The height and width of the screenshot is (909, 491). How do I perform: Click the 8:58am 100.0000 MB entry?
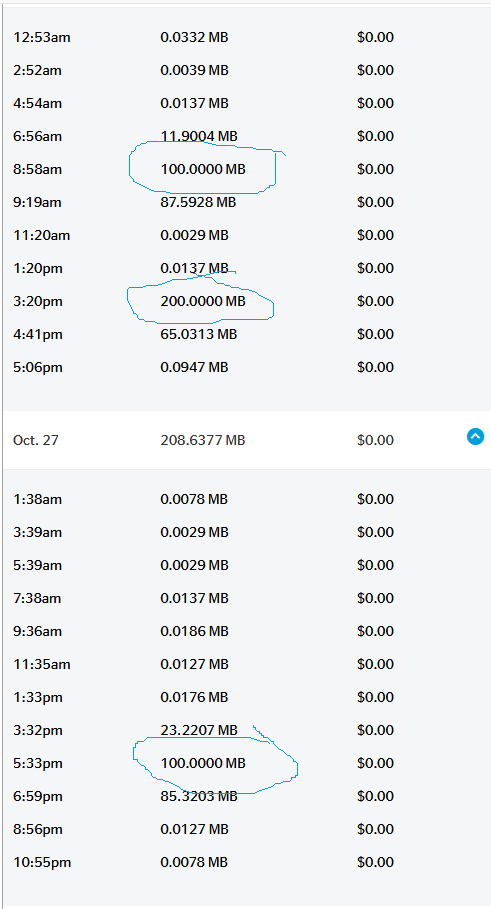click(x=203, y=169)
